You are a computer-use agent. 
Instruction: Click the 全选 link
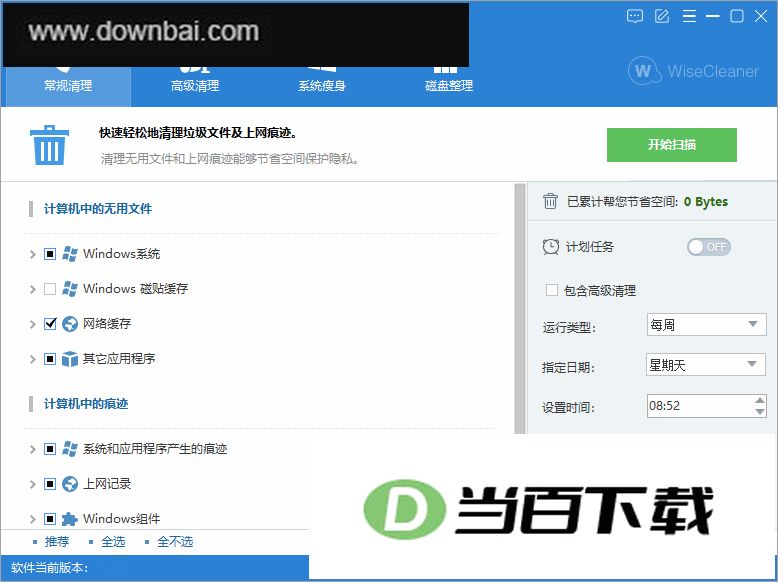(x=113, y=542)
